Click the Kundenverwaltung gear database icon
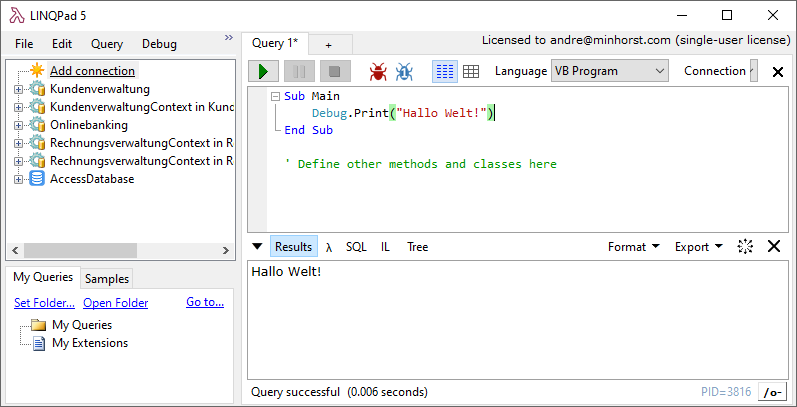Image resolution: width=797 pixels, height=407 pixels. [37, 89]
